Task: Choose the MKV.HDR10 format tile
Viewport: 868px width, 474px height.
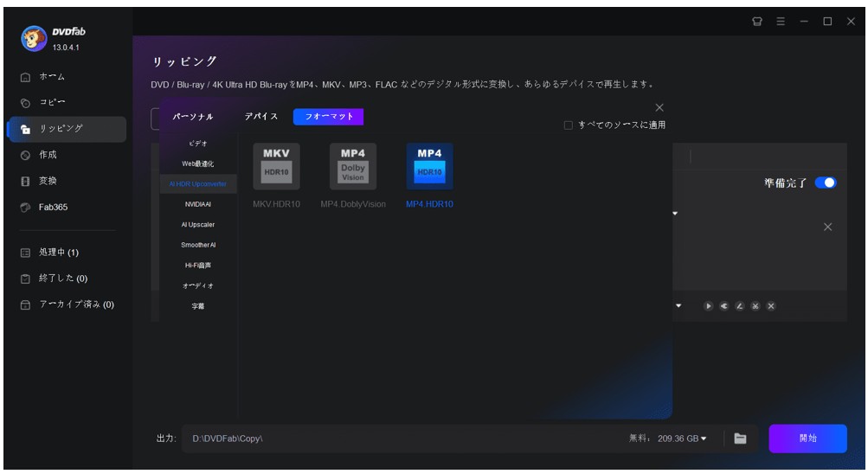Action: coord(276,176)
